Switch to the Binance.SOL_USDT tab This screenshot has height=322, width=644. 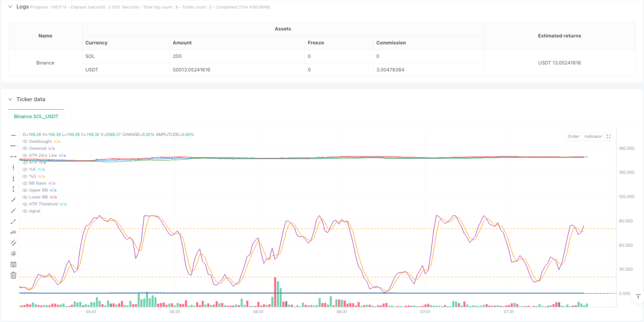coord(36,116)
